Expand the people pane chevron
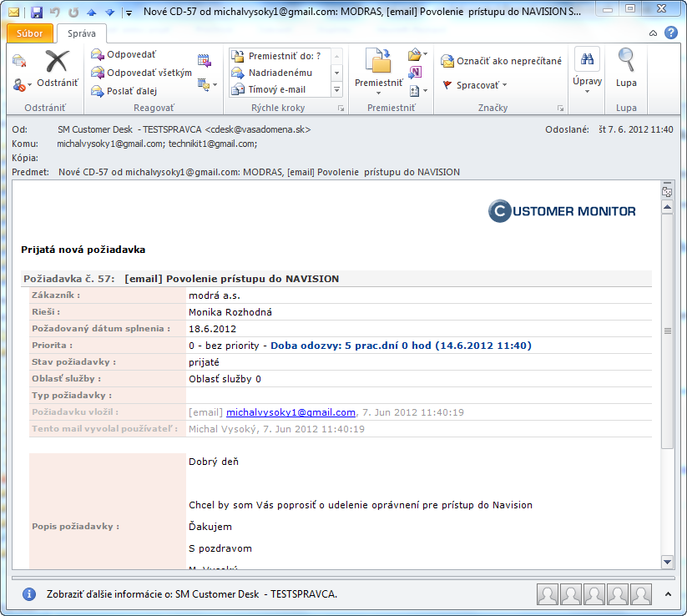This screenshot has width=687, height=616. click(668, 594)
